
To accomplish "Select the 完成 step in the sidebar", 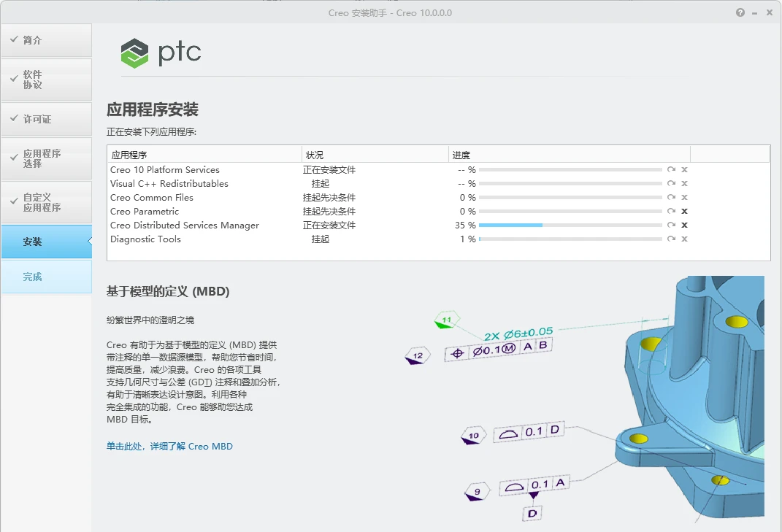I will point(34,277).
